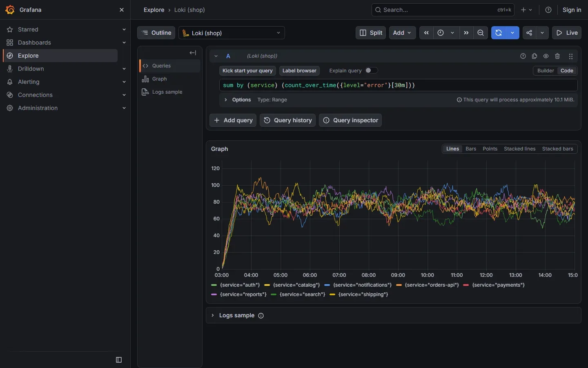
Task: Run query with the refresh icon
Action: point(499,33)
